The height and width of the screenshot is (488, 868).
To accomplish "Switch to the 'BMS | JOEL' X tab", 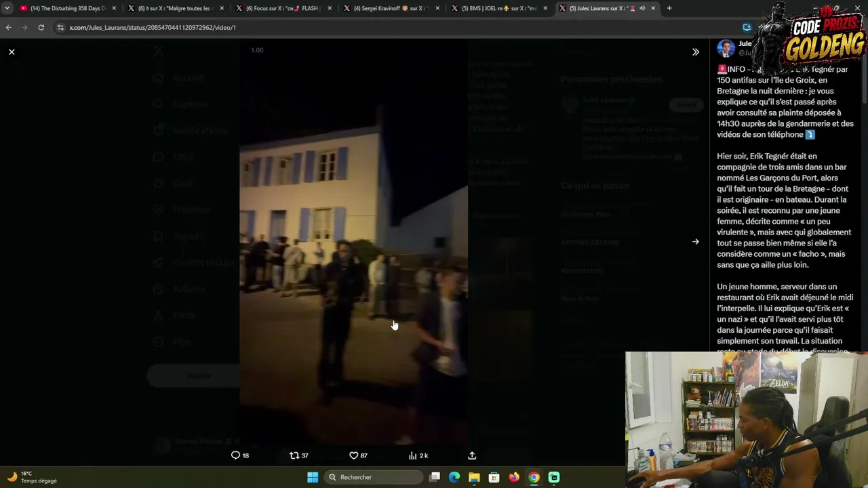I will (x=499, y=8).
